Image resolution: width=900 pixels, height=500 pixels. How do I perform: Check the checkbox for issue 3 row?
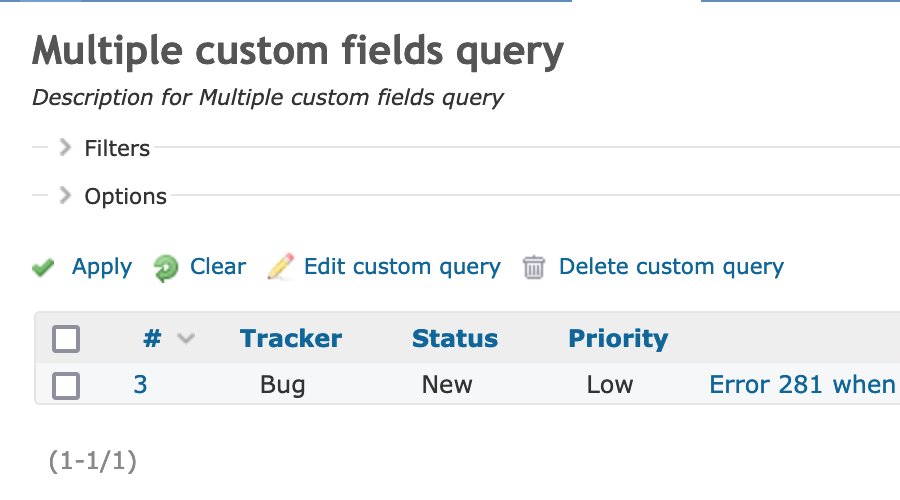coord(66,385)
